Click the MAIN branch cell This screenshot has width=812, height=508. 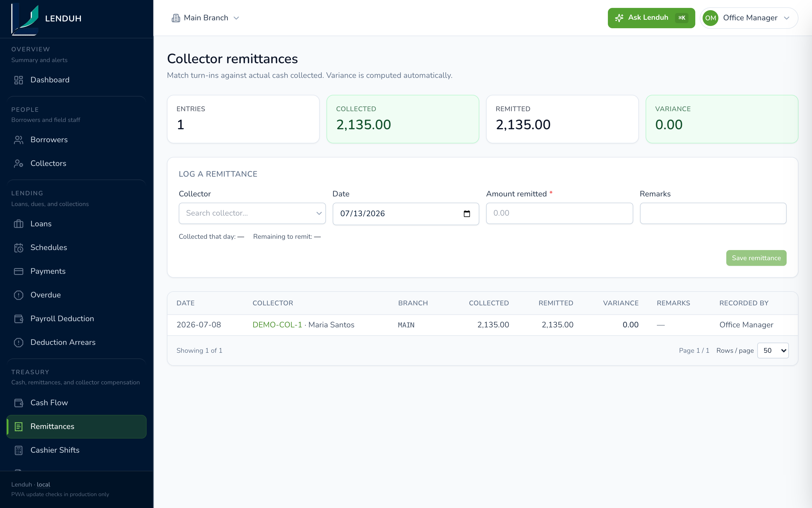tap(406, 325)
